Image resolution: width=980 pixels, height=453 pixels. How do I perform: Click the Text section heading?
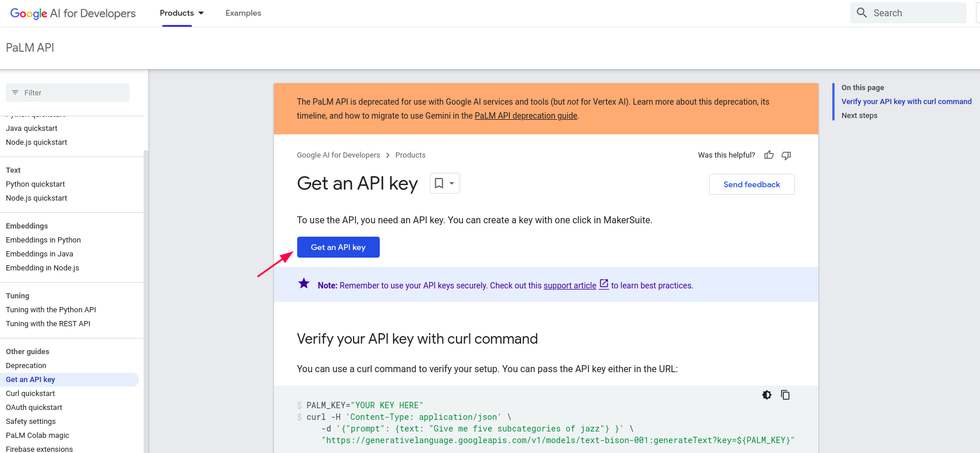coord(13,170)
